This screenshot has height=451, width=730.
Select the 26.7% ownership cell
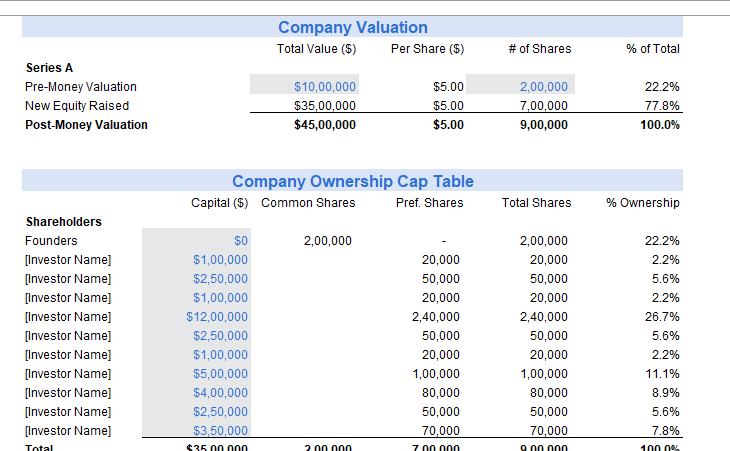pyautogui.click(x=663, y=317)
